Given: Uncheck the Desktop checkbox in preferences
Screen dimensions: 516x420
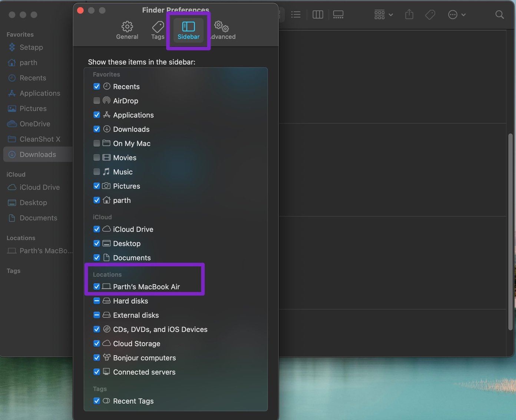Looking at the screenshot, I should (x=97, y=243).
